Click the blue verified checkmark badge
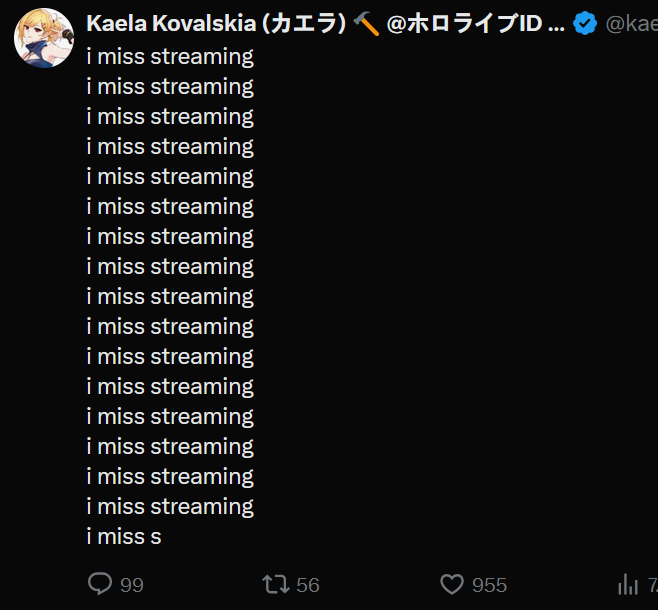This screenshot has width=658, height=610. tap(585, 23)
